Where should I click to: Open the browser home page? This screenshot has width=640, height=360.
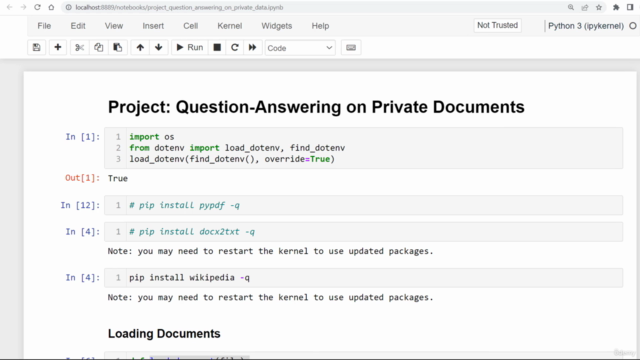[x=51, y=7]
